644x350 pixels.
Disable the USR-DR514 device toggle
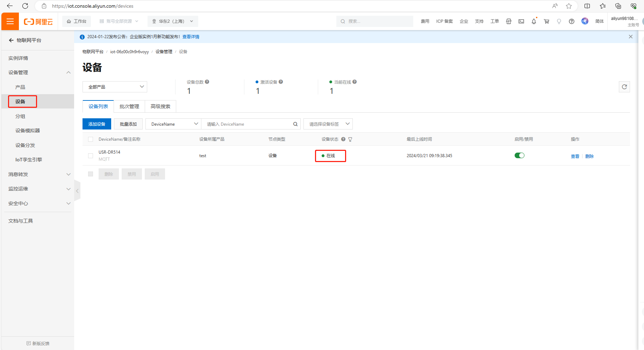coord(519,156)
